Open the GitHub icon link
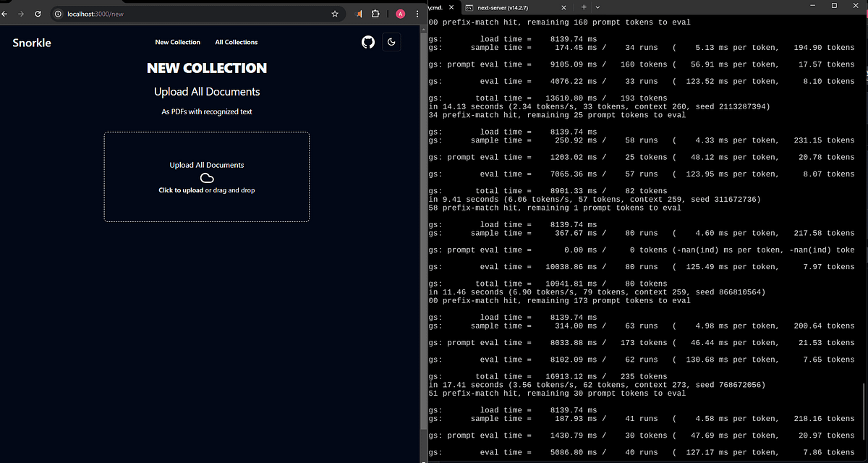Viewport: 868px width, 463px height. [368, 42]
